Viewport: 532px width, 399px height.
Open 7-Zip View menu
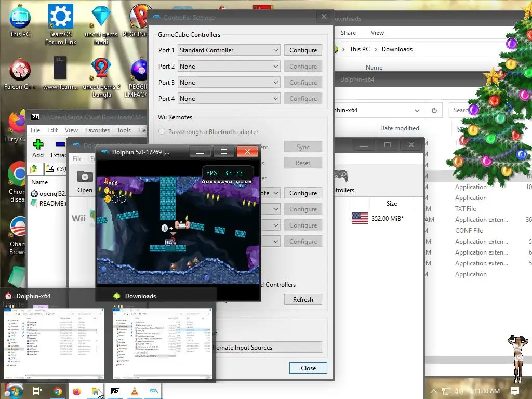pos(71,130)
